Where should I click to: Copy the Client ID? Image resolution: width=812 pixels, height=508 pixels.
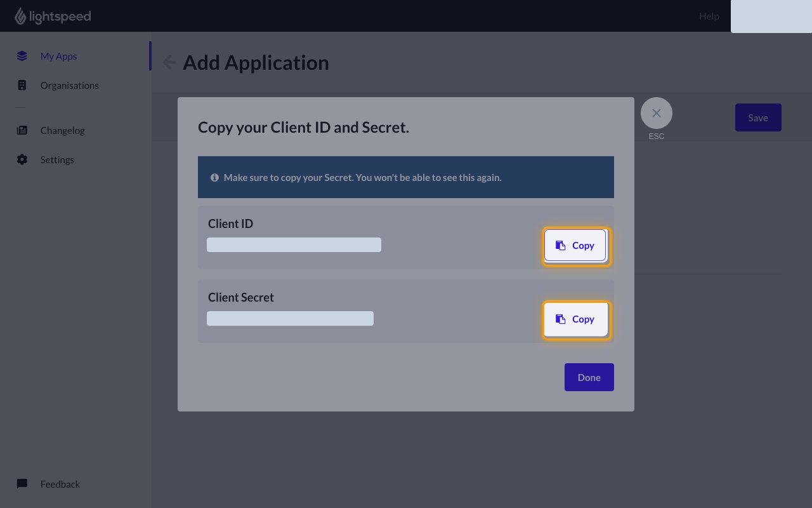pos(575,245)
